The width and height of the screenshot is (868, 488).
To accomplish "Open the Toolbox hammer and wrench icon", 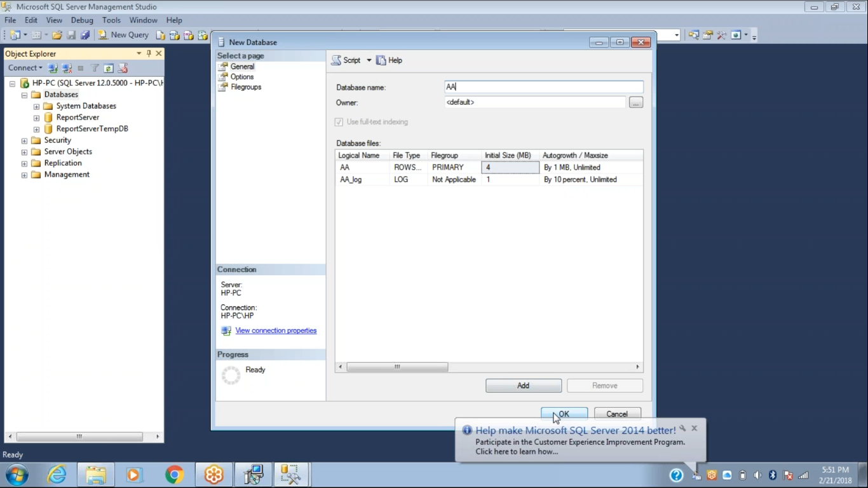I will click(721, 35).
